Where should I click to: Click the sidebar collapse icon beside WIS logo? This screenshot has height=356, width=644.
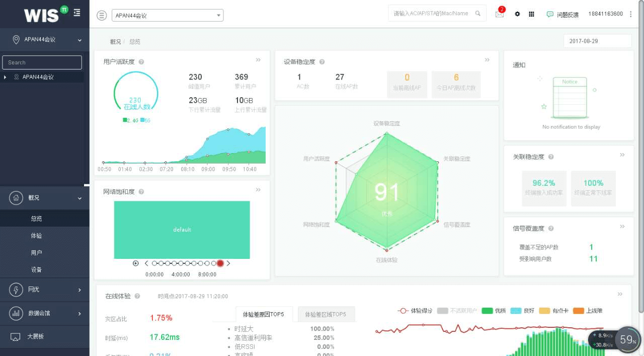[x=77, y=13]
